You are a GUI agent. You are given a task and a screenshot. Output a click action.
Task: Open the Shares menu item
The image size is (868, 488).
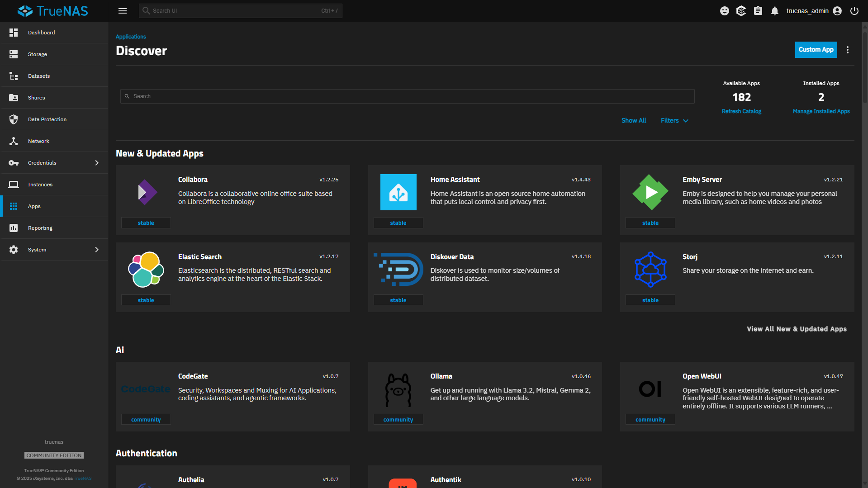(54, 98)
